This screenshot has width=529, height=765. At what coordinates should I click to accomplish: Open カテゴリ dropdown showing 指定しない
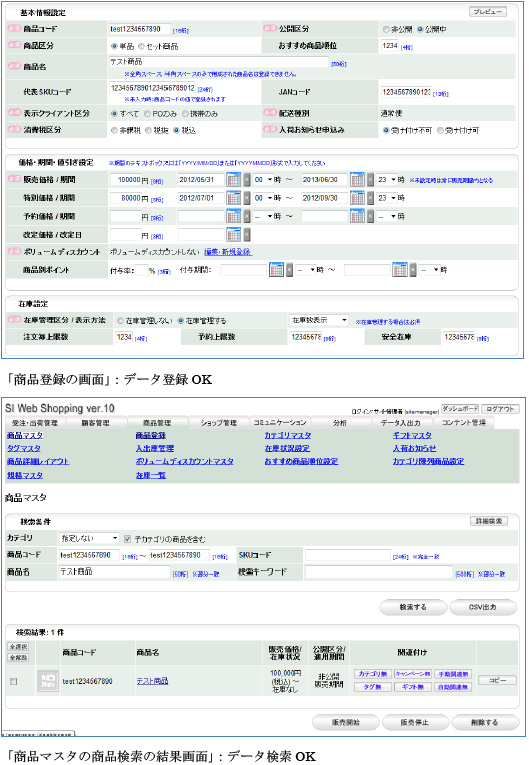tap(89, 538)
